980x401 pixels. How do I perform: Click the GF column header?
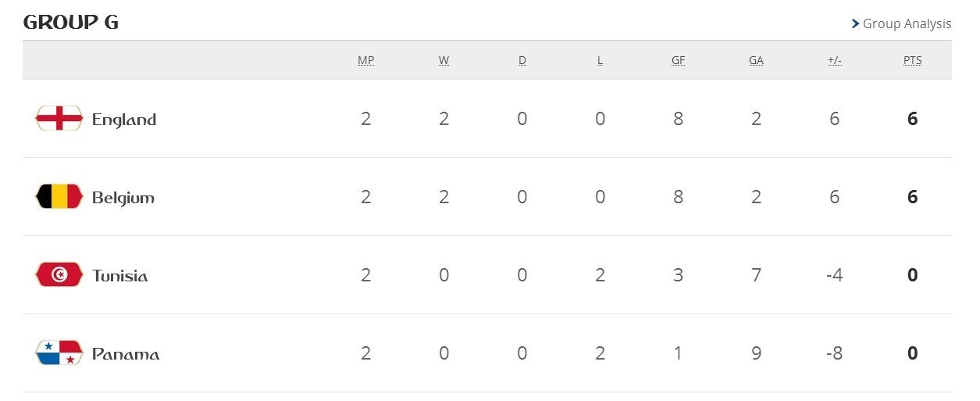click(678, 60)
